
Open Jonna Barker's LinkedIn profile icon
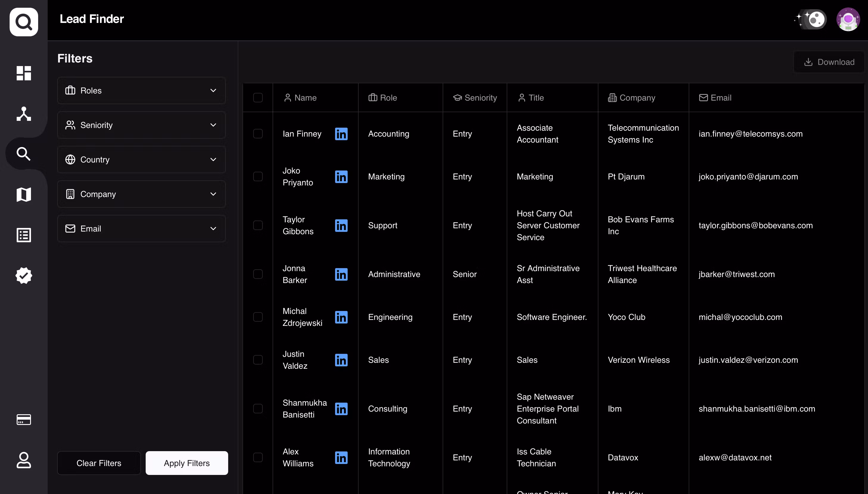pyautogui.click(x=341, y=274)
